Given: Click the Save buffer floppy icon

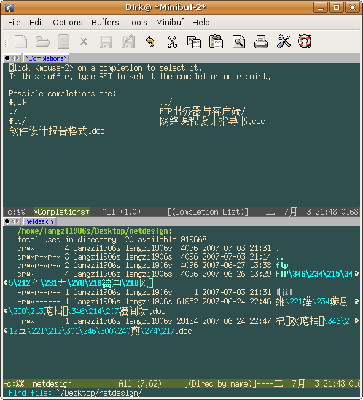Looking at the screenshot, I should coord(106,42).
